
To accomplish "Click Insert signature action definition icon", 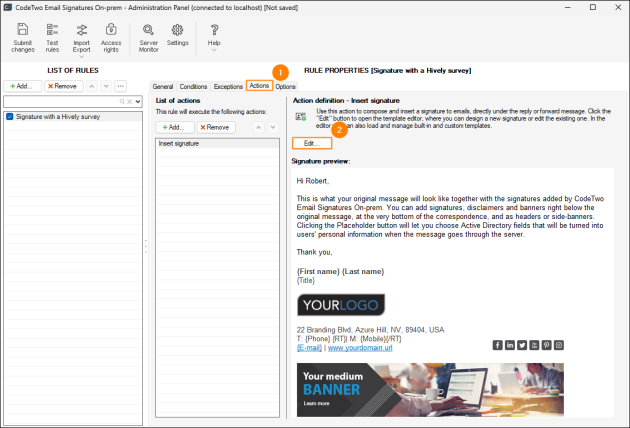I will (x=301, y=117).
